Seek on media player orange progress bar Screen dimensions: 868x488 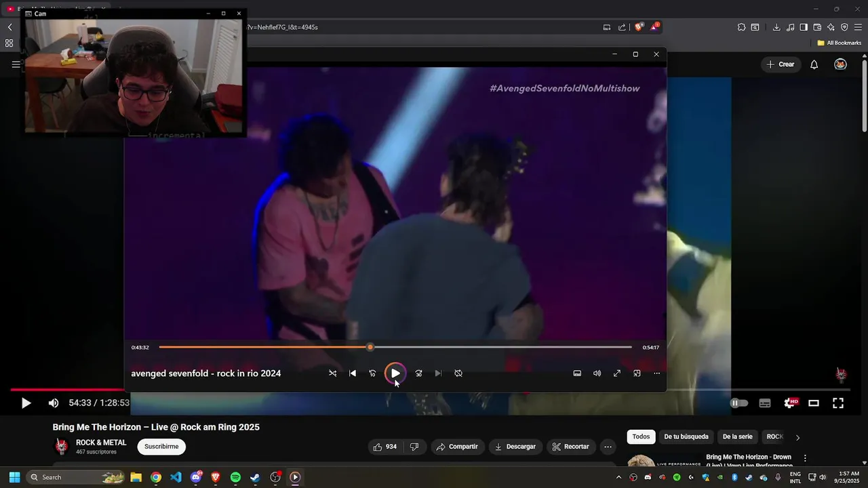(395, 347)
